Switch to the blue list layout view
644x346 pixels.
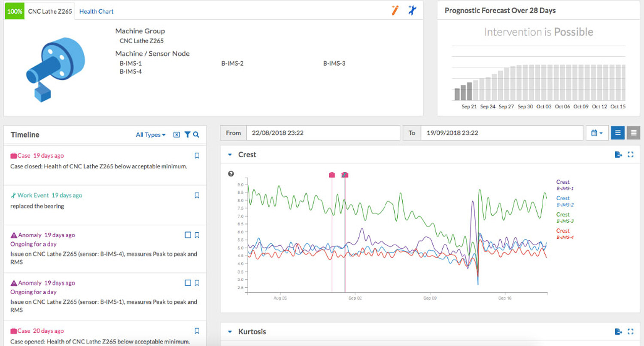617,133
